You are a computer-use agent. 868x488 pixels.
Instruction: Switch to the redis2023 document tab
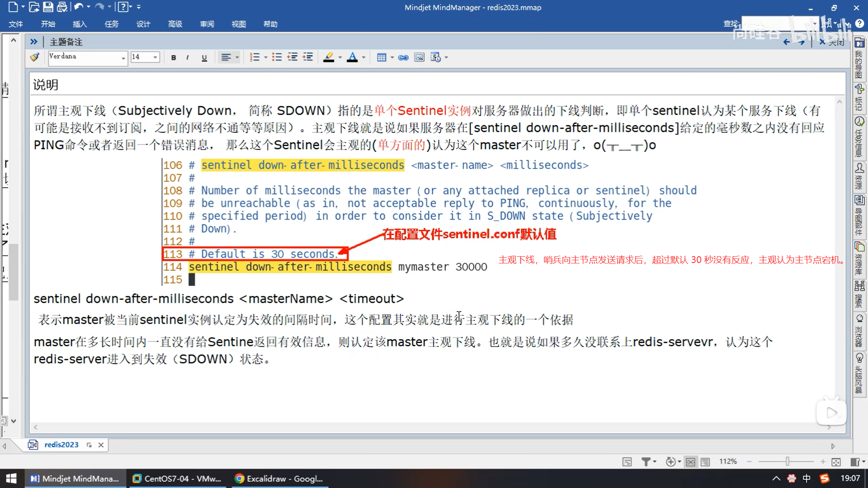(x=61, y=445)
